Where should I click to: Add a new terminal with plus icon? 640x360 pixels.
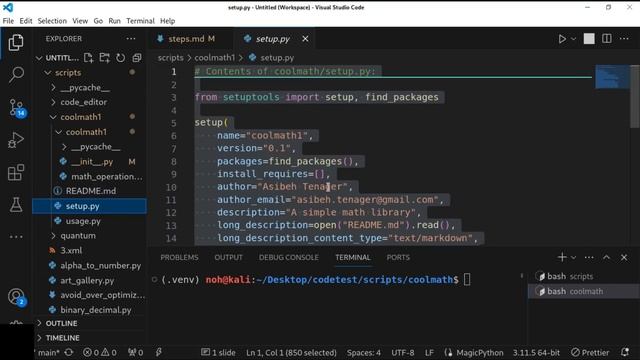[x=562, y=257]
